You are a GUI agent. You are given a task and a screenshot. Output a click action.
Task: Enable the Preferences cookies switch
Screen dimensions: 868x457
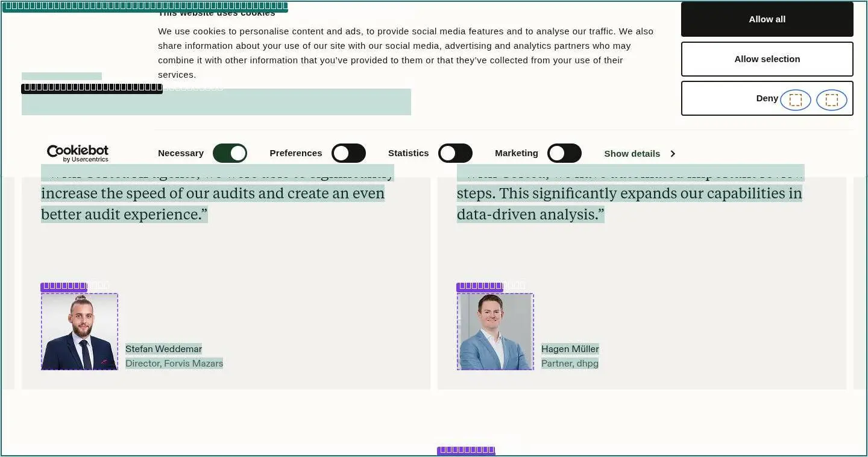click(x=348, y=153)
